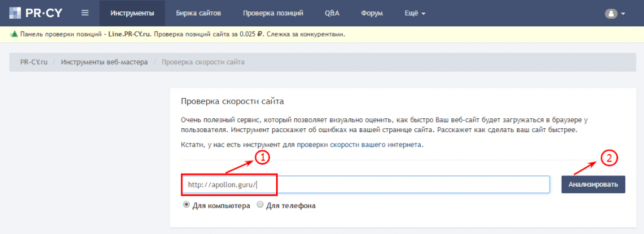Open "Инструменты веб-мастера" breadcrumb link
The width and height of the screenshot is (644, 234).
pyautogui.click(x=104, y=62)
